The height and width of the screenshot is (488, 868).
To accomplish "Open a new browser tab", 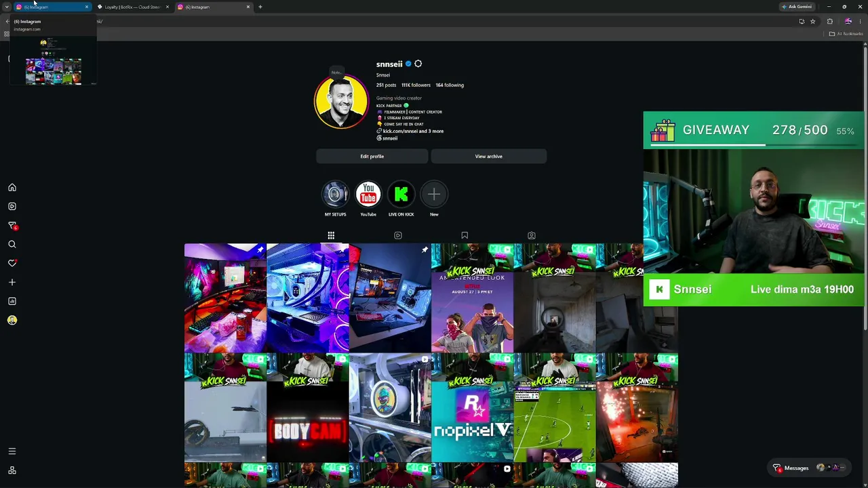I will tap(260, 7).
